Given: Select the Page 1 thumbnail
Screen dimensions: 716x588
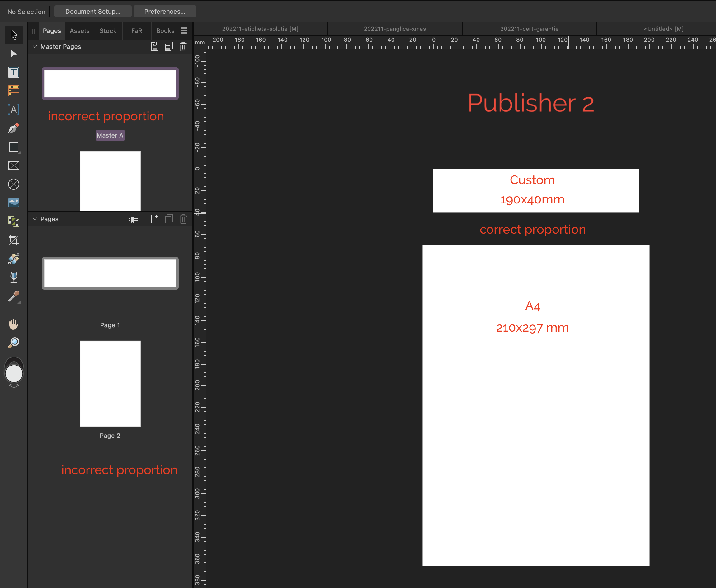Looking at the screenshot, I should click(110, 273).
